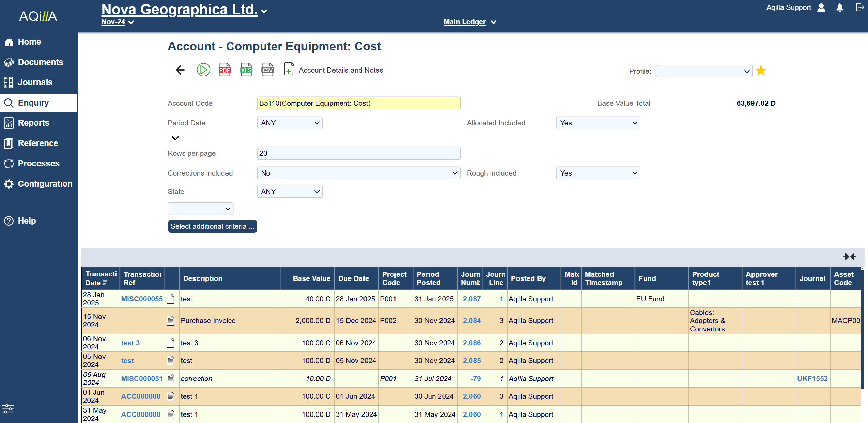This screenshot has width=868, height=423.
Task: Export results as CSV file
Action: (x=267, y=70)
